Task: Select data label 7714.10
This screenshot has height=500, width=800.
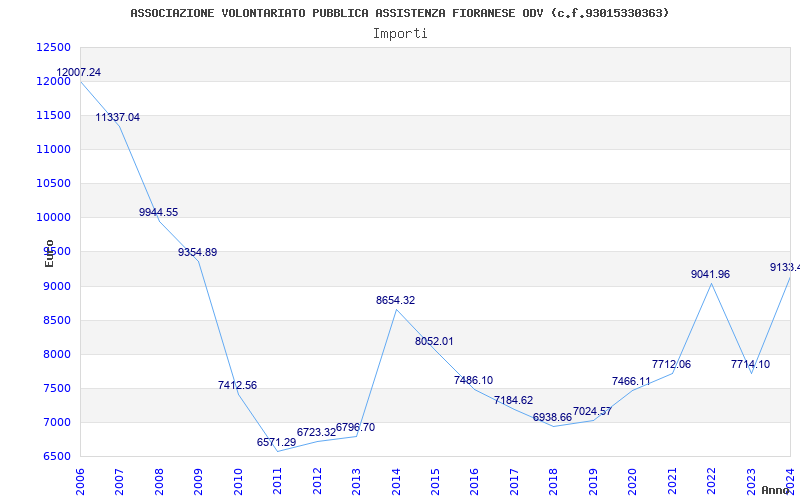Action: [x=751, y=364]
